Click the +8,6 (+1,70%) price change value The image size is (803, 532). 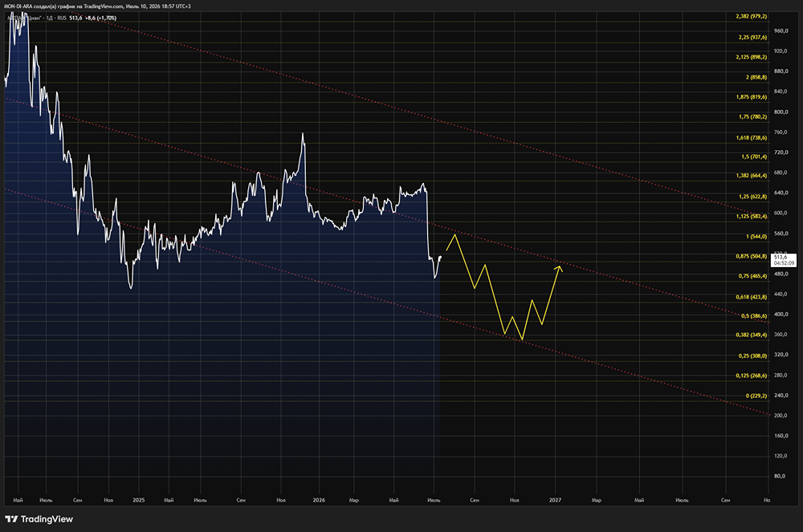pos(100,18)
